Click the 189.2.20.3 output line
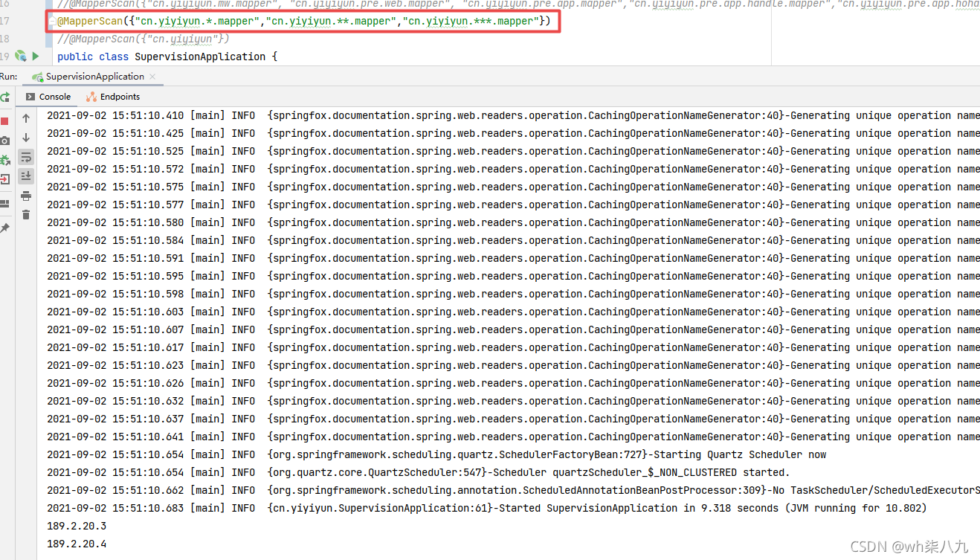The height and width of the screenshot is (560, 980). pos(77,526)
